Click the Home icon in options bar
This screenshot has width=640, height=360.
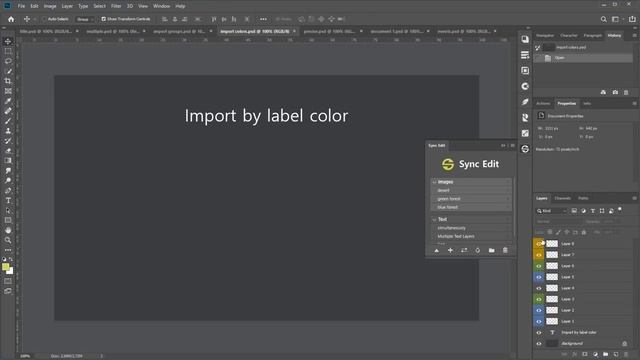pyautogui.click(x=11, y=19)
